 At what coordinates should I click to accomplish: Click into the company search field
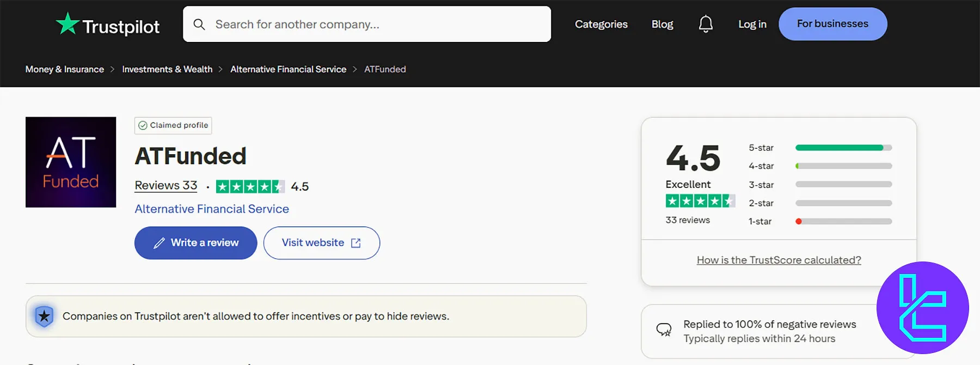pos(376,25)
